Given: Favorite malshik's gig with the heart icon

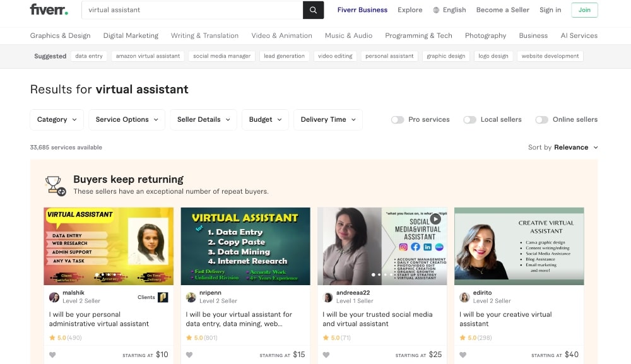Looking at the screenshot, I should pyautogui.click(x=52, y=355).
